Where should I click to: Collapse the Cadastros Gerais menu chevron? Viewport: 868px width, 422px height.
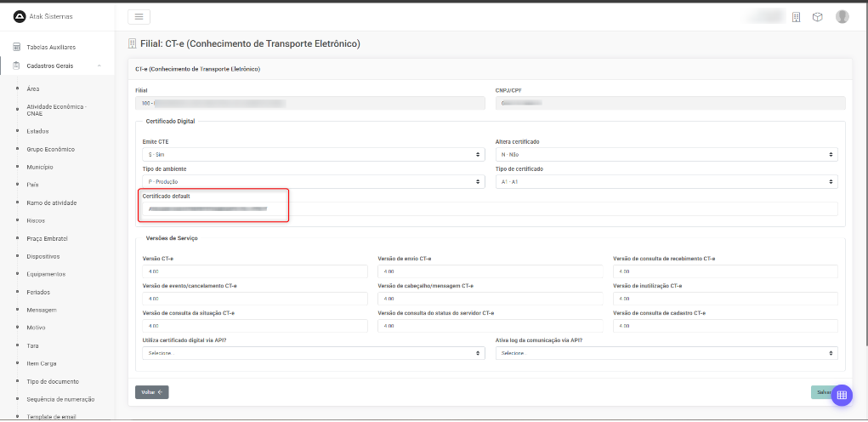99,66
